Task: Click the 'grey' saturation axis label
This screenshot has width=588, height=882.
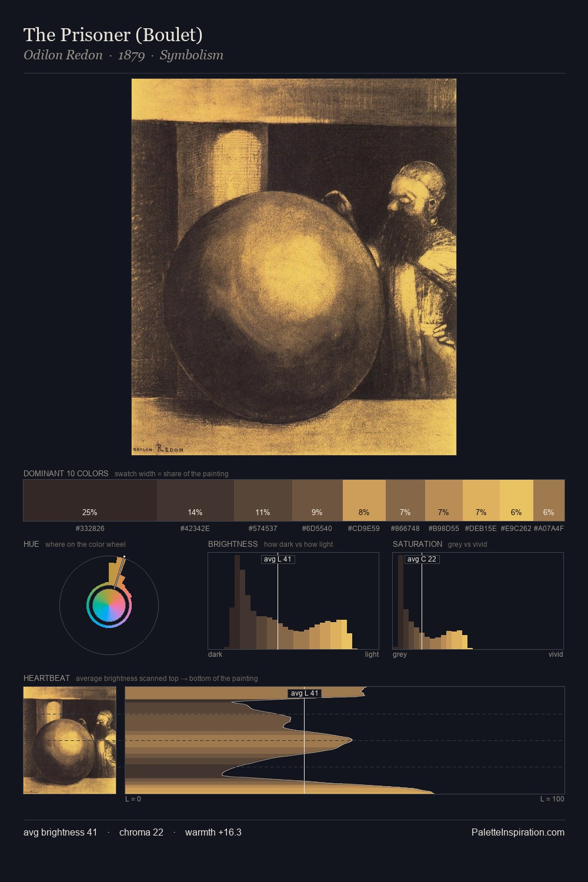Action: [x=400, y=654]
